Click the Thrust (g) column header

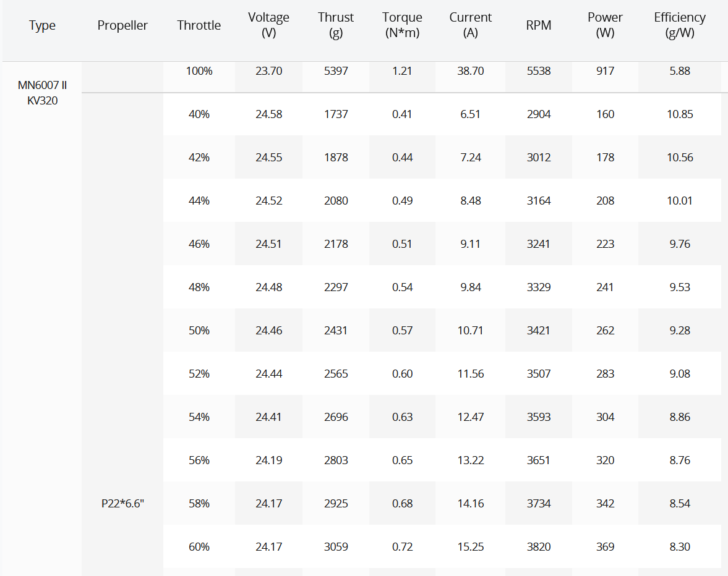tap(336, 25)
